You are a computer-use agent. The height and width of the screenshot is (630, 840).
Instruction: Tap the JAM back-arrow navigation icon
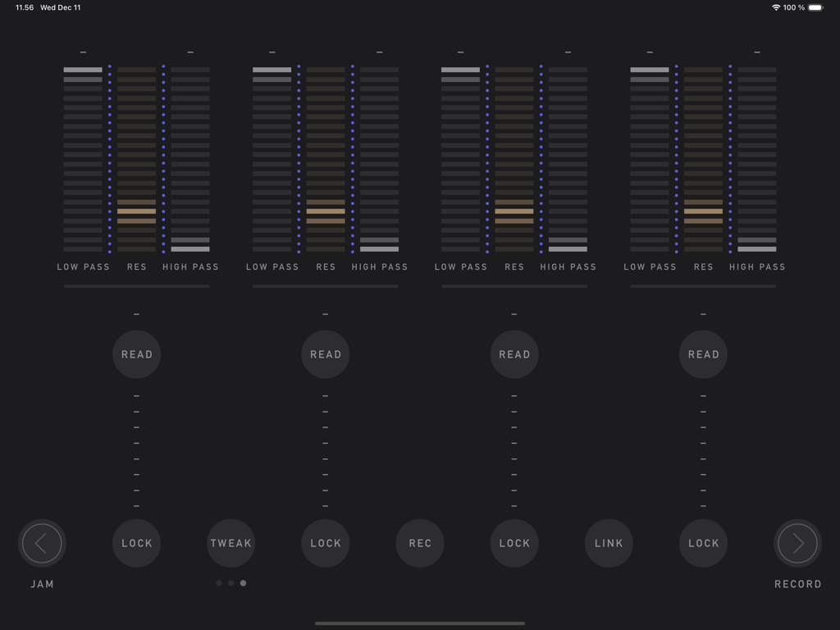point(42,543)
